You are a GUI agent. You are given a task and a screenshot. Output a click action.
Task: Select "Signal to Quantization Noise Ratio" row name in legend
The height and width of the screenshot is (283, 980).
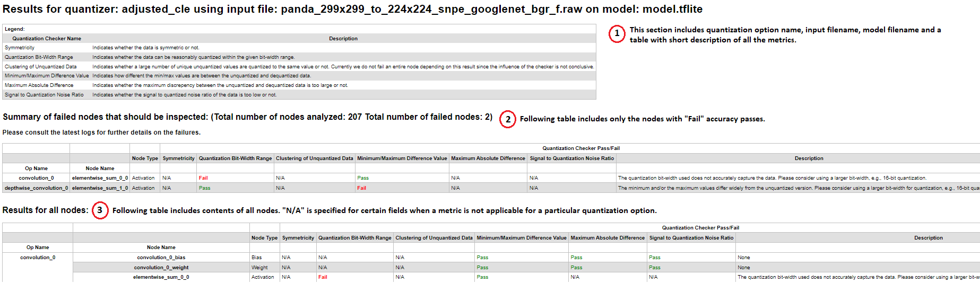[x=44, y=95]
